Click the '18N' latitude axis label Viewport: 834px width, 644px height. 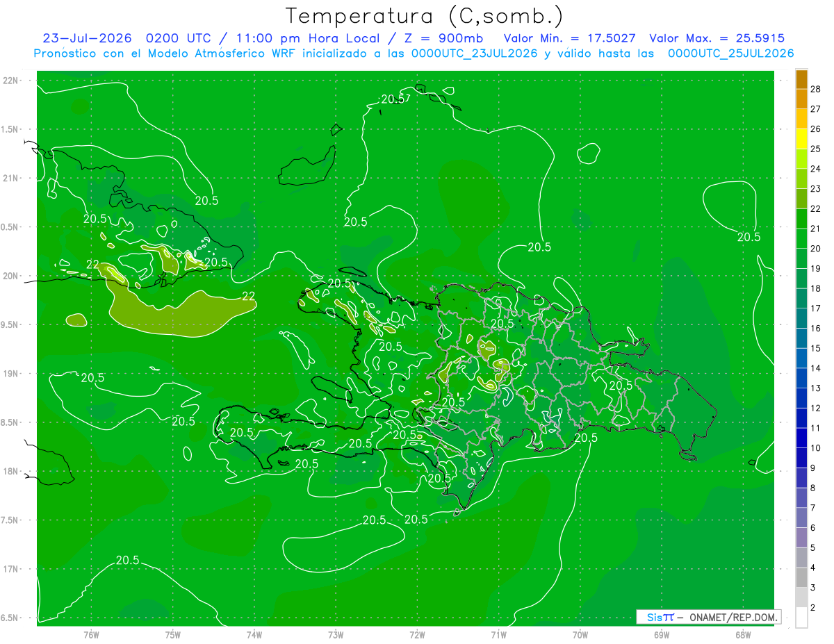coord(10,471)
